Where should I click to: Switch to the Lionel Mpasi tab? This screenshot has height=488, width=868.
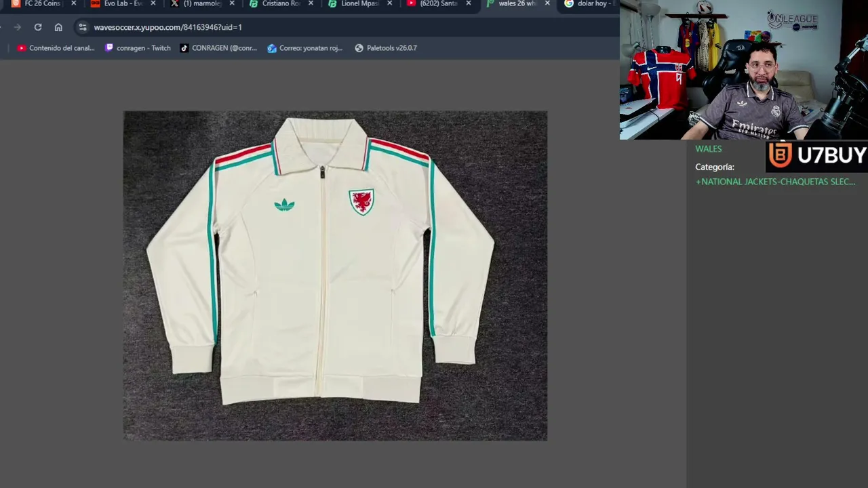pos(358,4)
